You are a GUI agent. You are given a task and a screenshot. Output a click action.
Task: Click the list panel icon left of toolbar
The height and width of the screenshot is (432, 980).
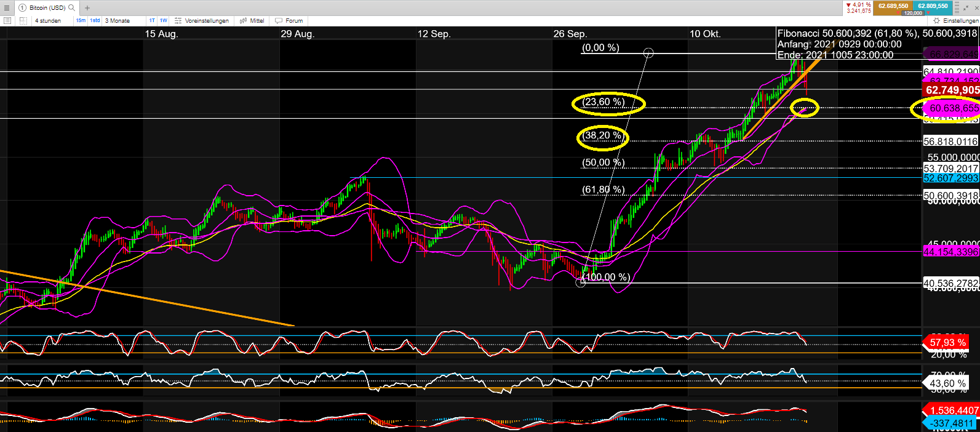[7, 20]
